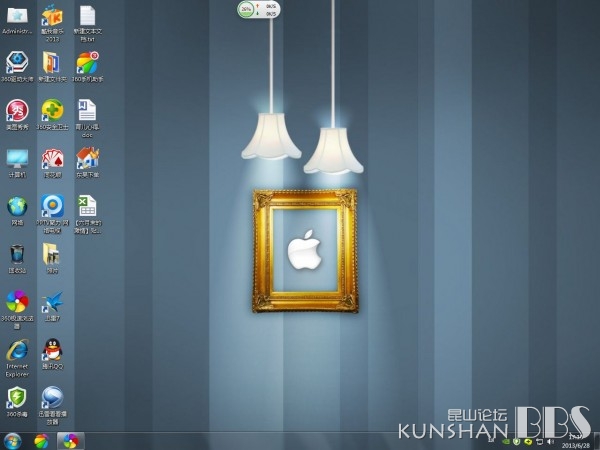Open the Word .doc file on the desktop
This screenshot has height=450, width=600.
point(87,110)
